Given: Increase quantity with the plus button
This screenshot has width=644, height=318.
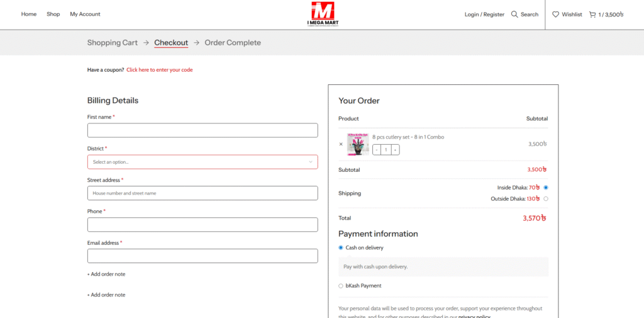Looking at the screenshot, I should (395, 150).
